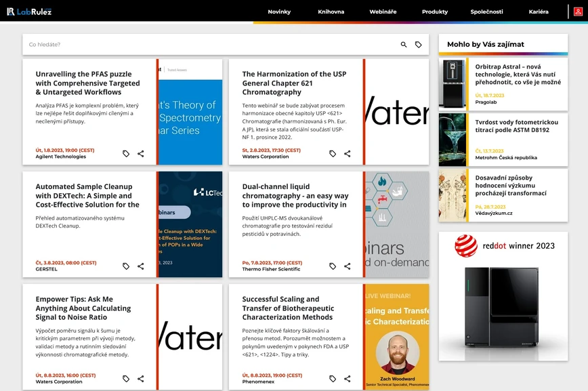The width and height of the screenshot is (588, 391).
Task: Open 'Automated Sample Cleanup with DEXTech' title
Action: 87,195
